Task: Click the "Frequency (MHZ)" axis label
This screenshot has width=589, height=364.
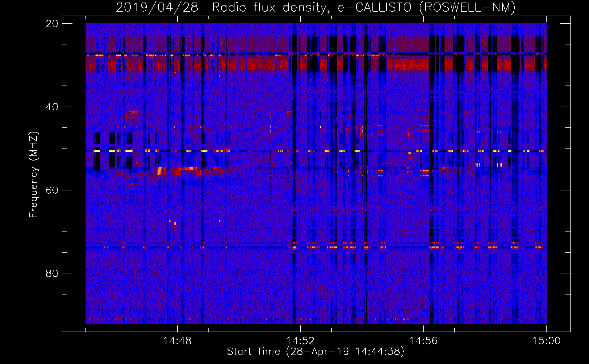Action: (x=33, y=175)
